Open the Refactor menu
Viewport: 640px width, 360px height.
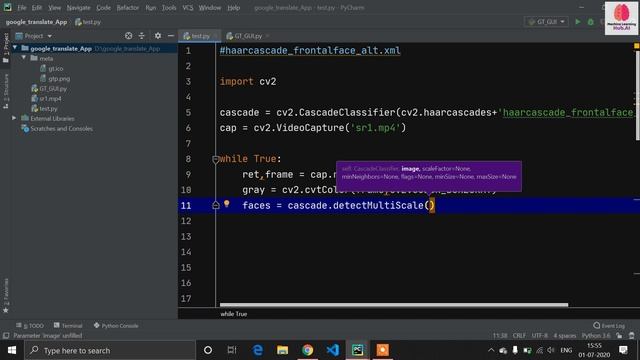(x=128, y=8)
